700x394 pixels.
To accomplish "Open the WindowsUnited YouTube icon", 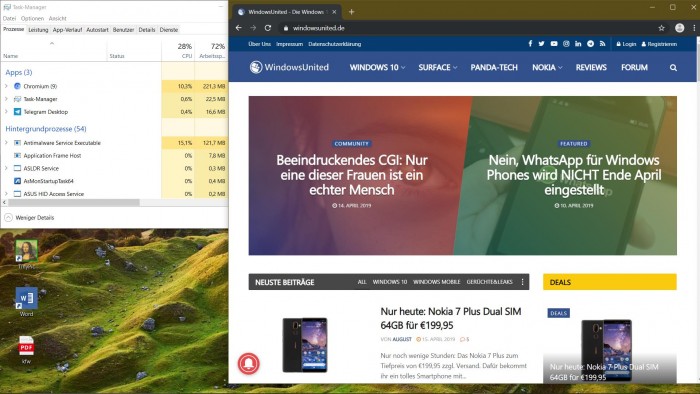I will [554, 44].
